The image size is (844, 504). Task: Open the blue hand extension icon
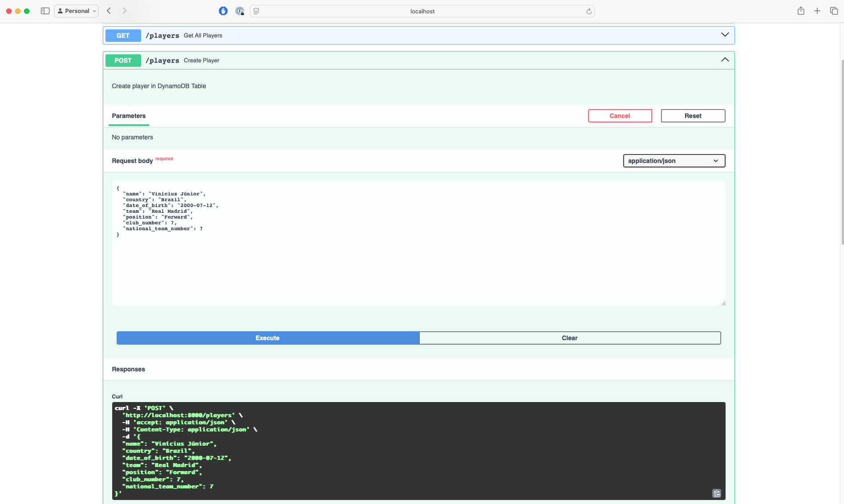click(223, 11)
